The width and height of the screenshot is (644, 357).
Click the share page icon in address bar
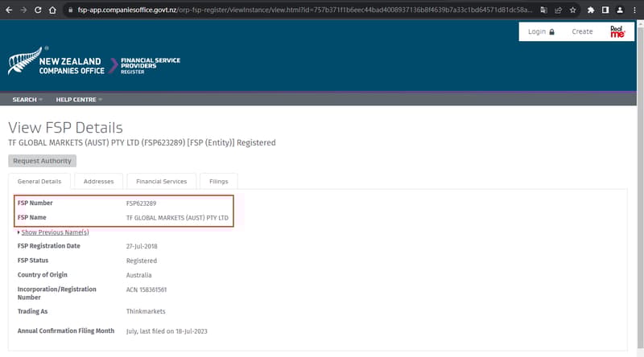click(x=558, y=10)
